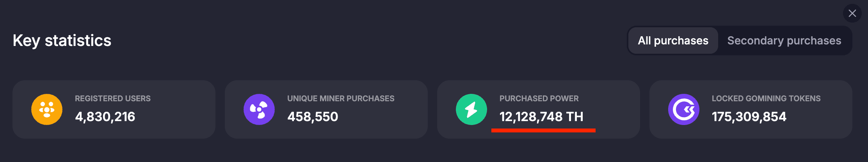Click the red underline below purchased power
Viewport: 868px width, 162px height.
coord(543,130)
